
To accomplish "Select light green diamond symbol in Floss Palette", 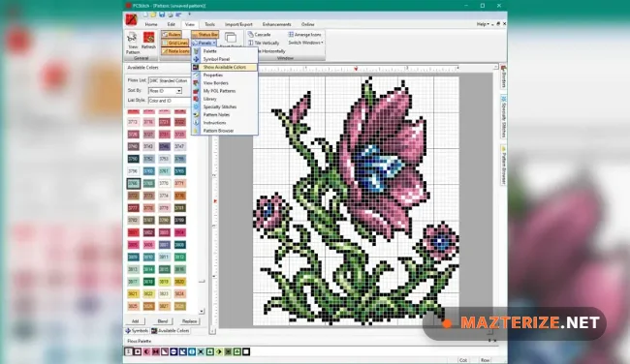I will pos(219,351).
